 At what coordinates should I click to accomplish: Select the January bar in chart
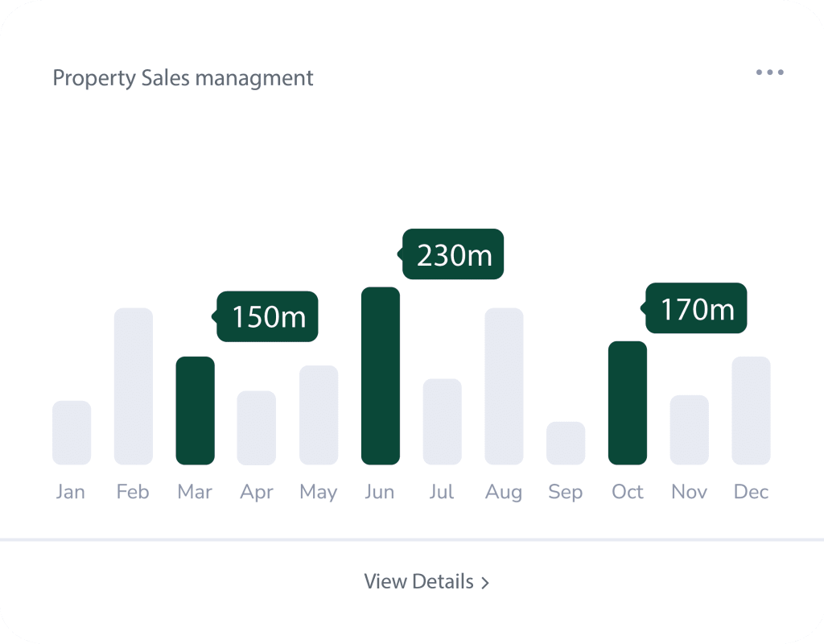tap(72, 433)
